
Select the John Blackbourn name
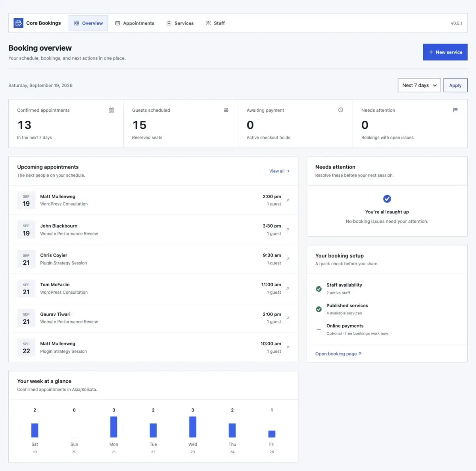[x=59, y=226]
